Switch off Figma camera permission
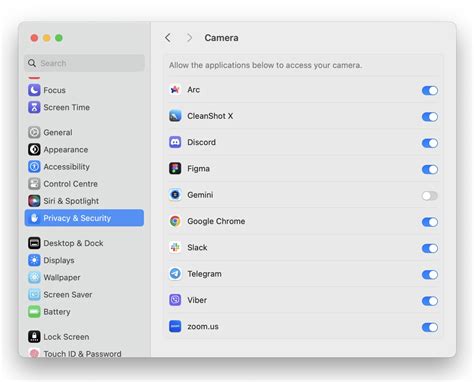The width and height of the screenshot is (474, 382). point(430,169)
